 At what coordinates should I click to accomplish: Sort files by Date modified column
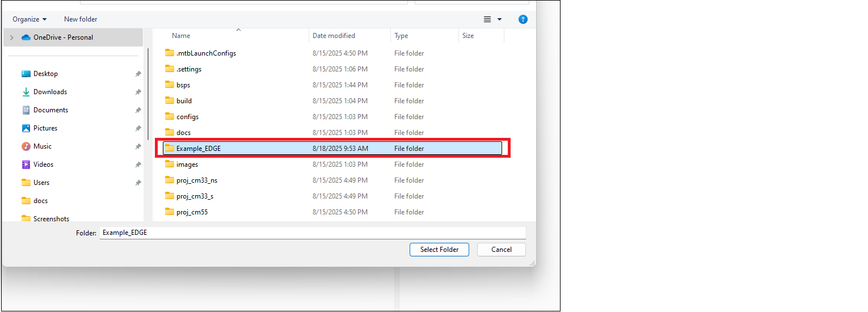(334, 36)
